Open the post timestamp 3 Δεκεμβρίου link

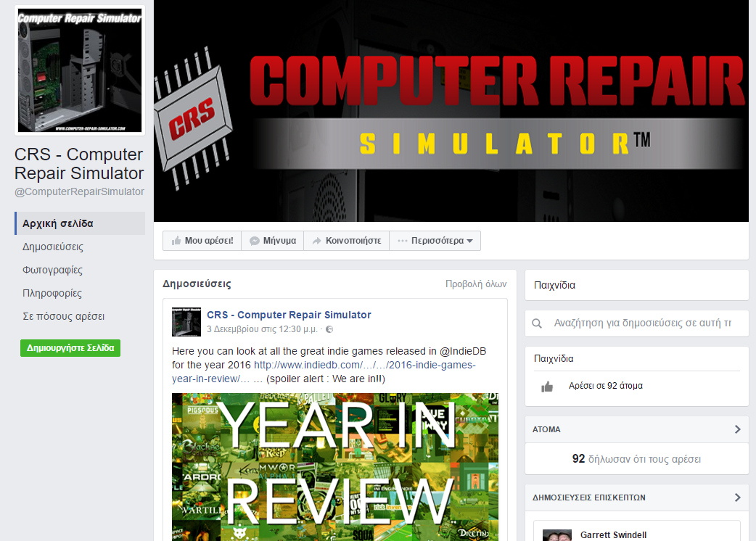coord(262,329)
